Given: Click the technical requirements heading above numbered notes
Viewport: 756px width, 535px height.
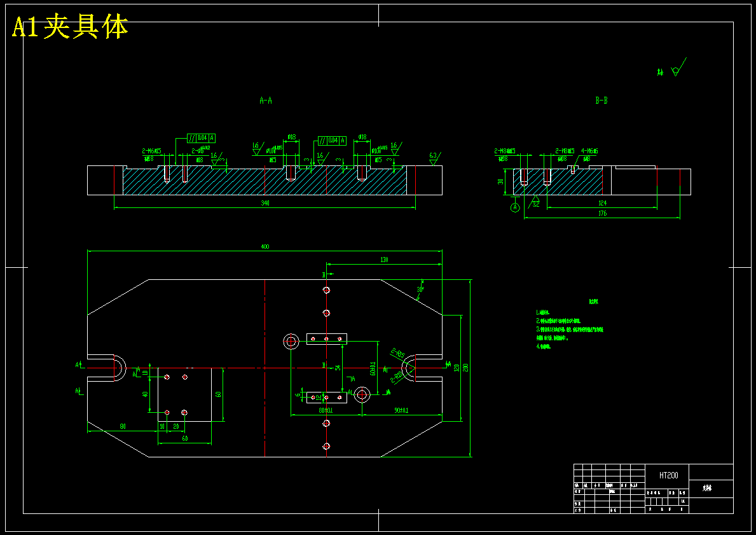Looking at the screenshot, I should [x=593, y=302].
